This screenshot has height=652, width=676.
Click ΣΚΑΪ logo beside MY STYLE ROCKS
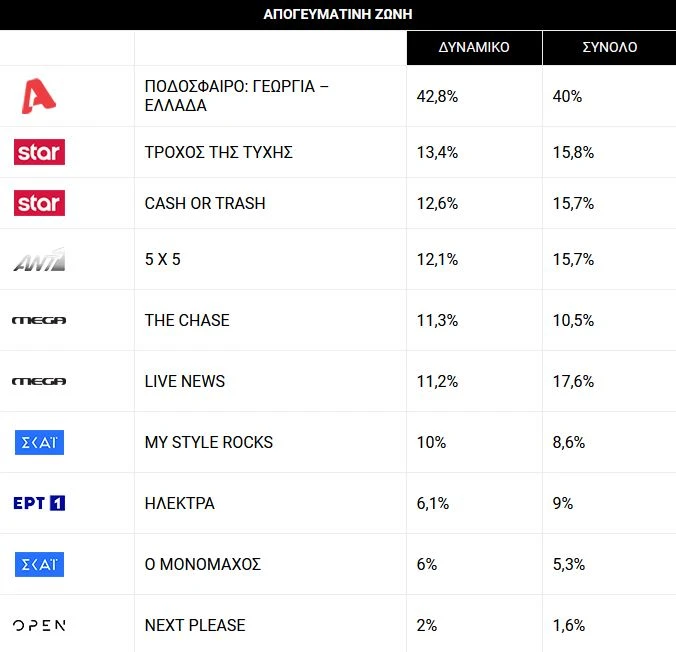point(39,442)
